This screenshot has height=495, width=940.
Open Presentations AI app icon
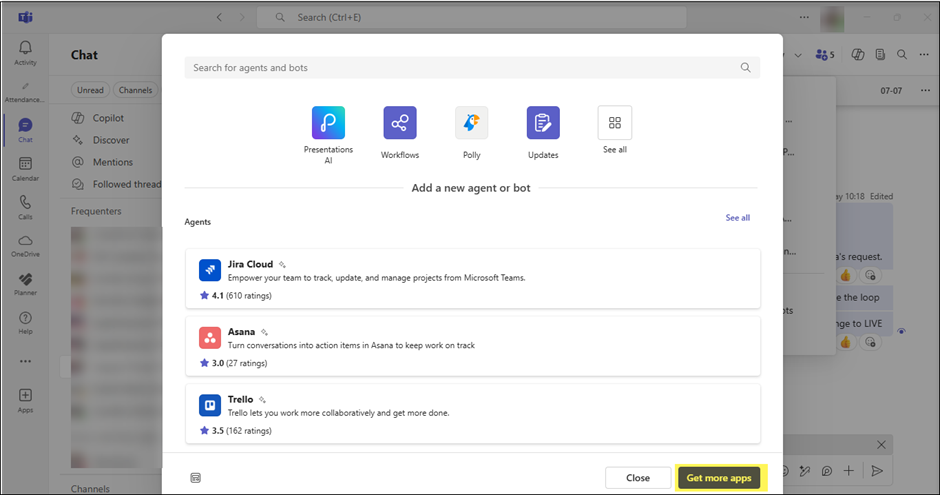(328, 123)
